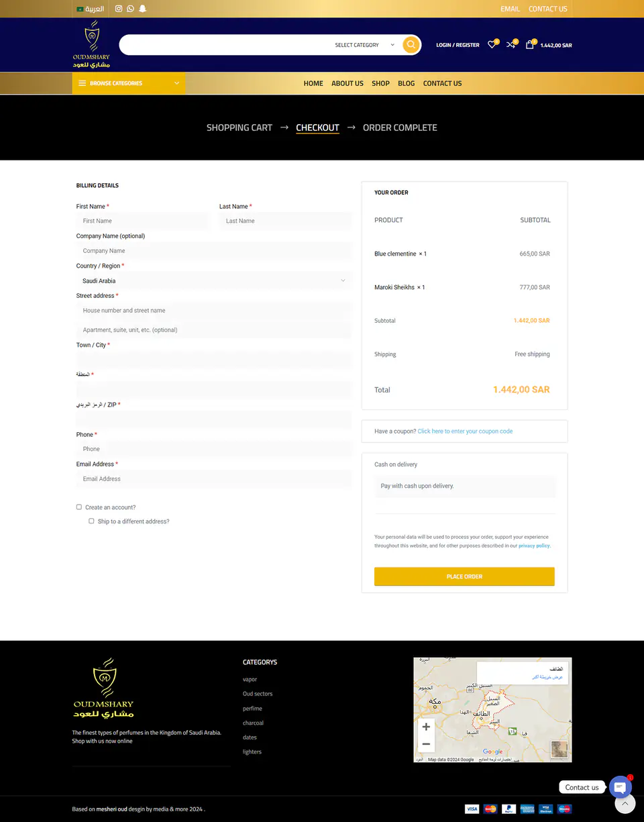Click the Oud Mshary header logo
The width and height of the screenshot is (644, 822).
91,44
